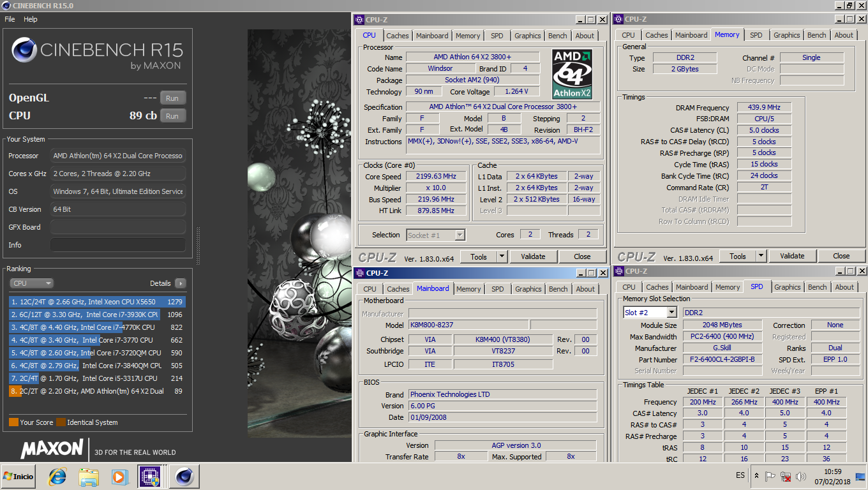This screenshot has height=490, width=868.
Task: Launch Windows Media Player from taskbar
Action: tap(119, 476)
